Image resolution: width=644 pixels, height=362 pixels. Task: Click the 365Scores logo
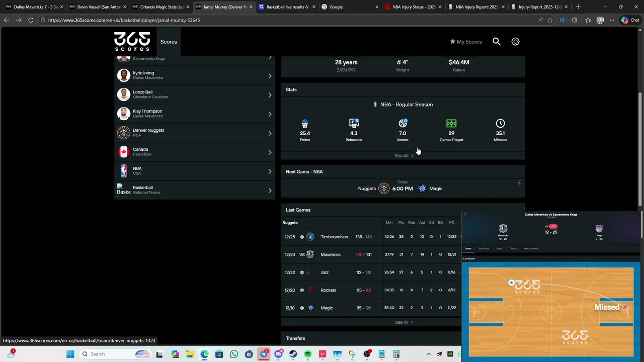132,42
